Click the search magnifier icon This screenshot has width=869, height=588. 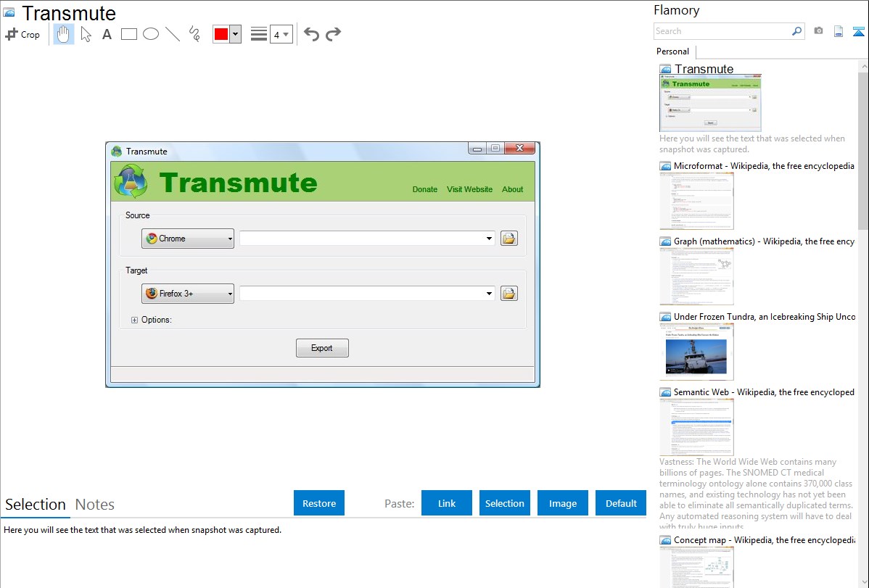(796, 31)
